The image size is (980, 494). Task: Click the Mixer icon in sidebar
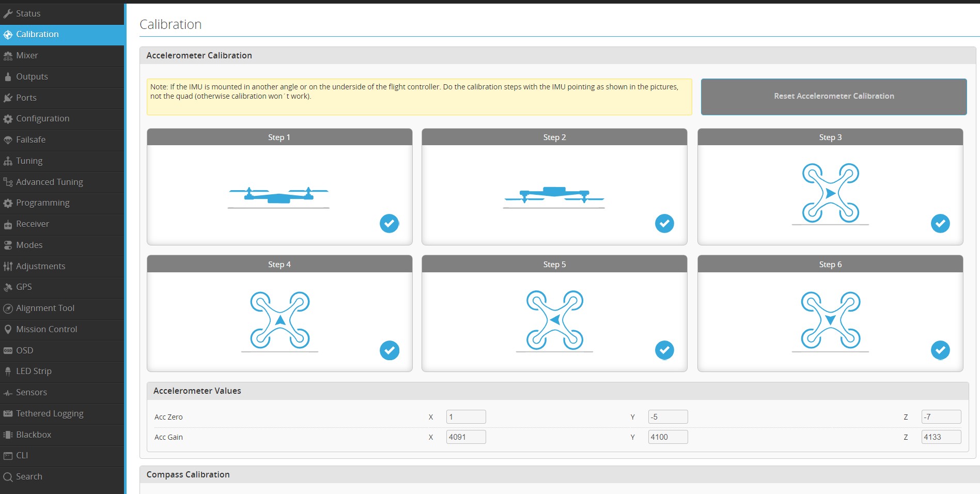coord(8,56)
